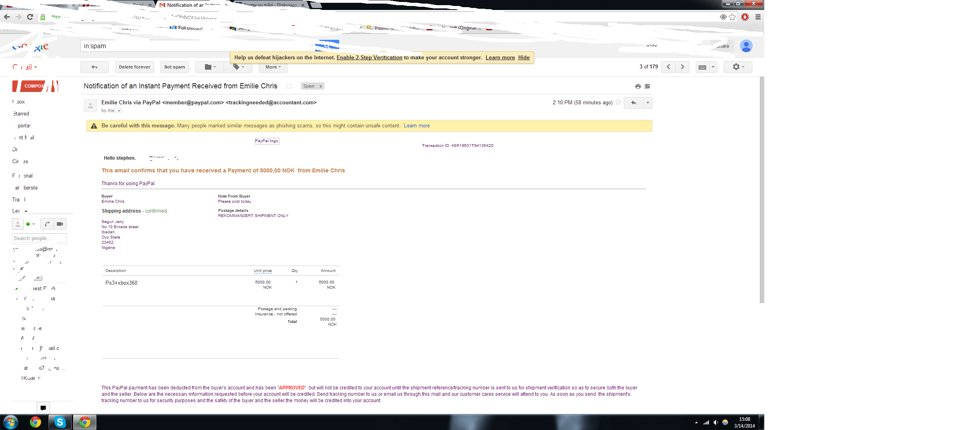Click the PayPal logo image placeholder
This screenshot has width=980, height=430.
click(x=267, y=141)
